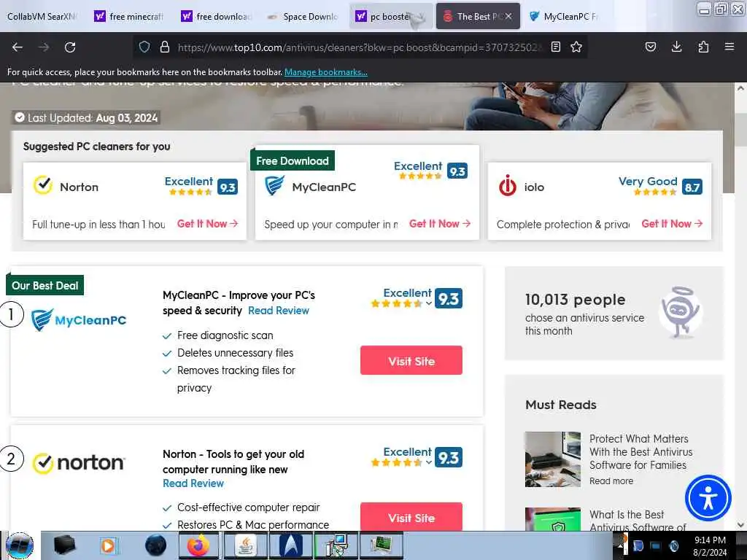
Task: Click Get It Now for Norton
Action: click(207, 224)
